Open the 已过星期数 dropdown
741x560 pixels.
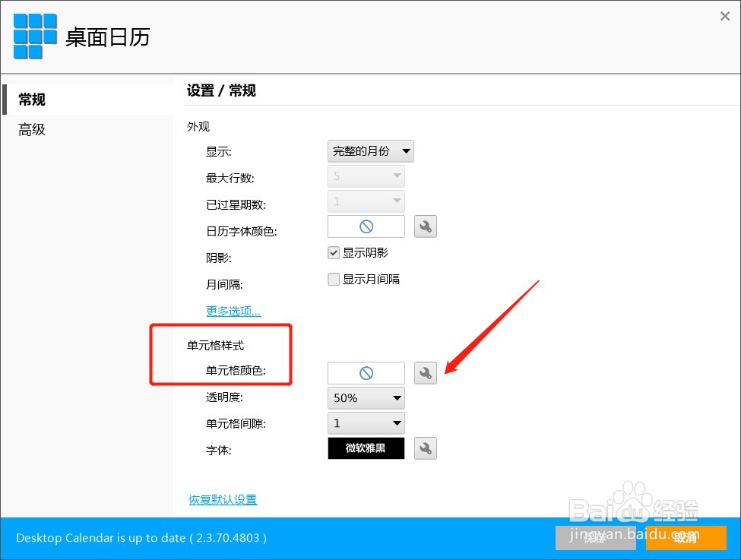tap(366, 201)
